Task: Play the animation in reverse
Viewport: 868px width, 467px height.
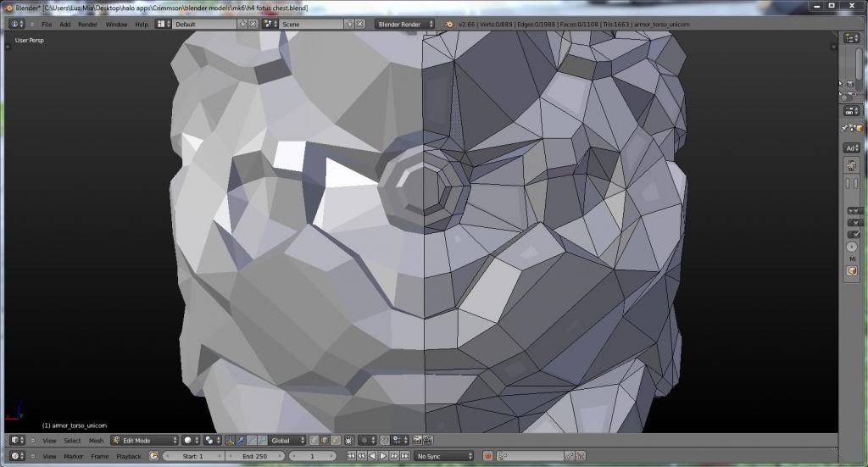Action: click(373, 456)
